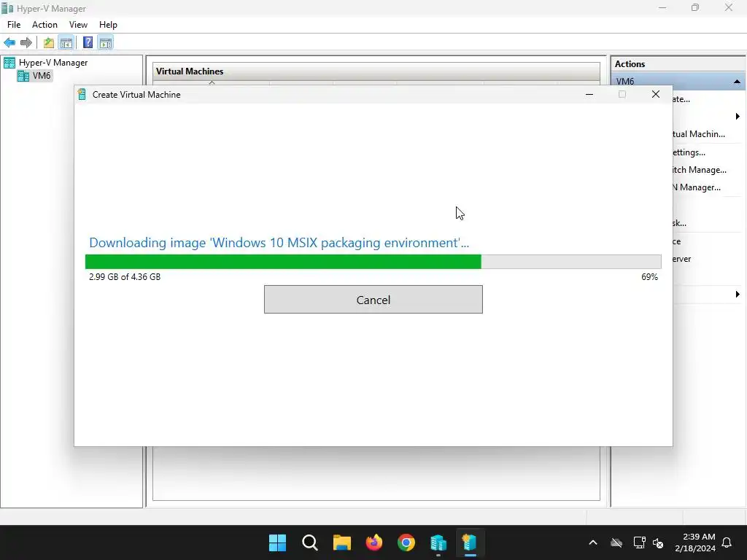Click the Virtual Machines panel header
Screen dimensions: 747x560
376,71
